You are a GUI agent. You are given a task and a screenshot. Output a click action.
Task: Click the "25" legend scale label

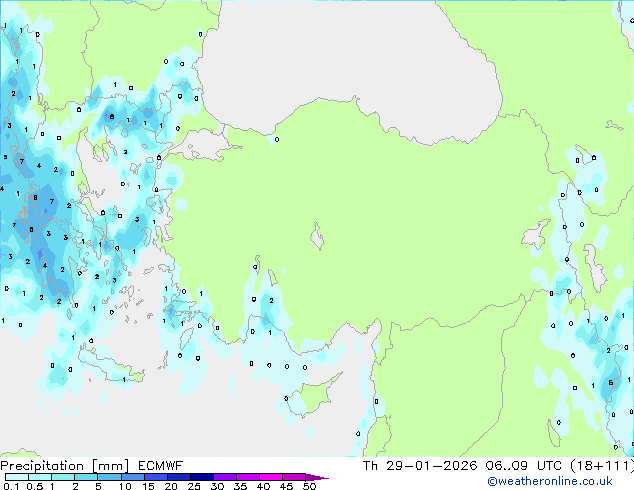pos(194,486)
